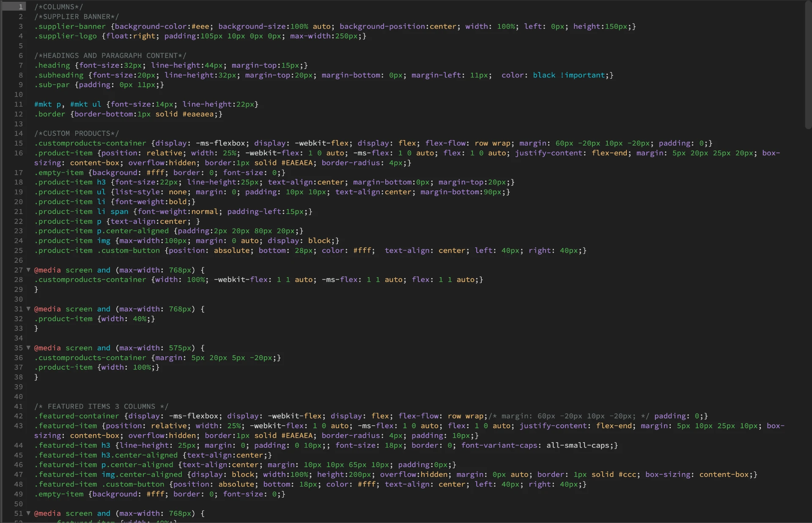Click the .subheading selector
This screenshot has height=523, width=812.
59,75
